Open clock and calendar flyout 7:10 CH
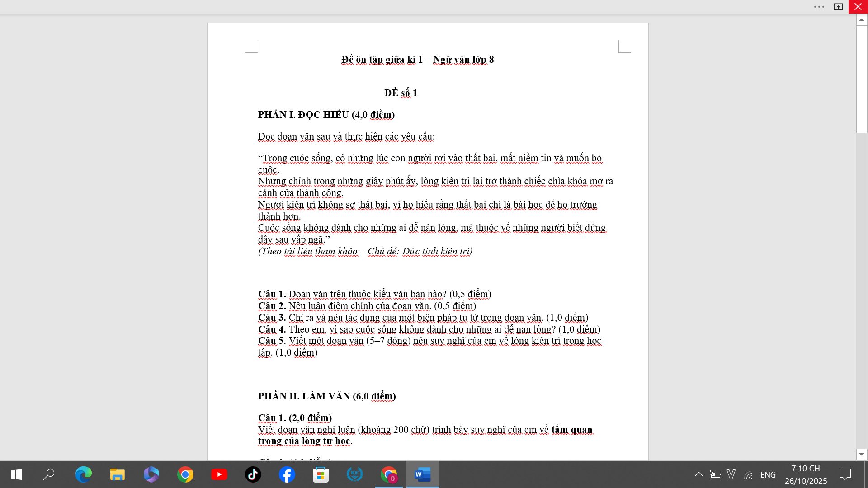This screenshot has height=488, width=868. point(806,474)
